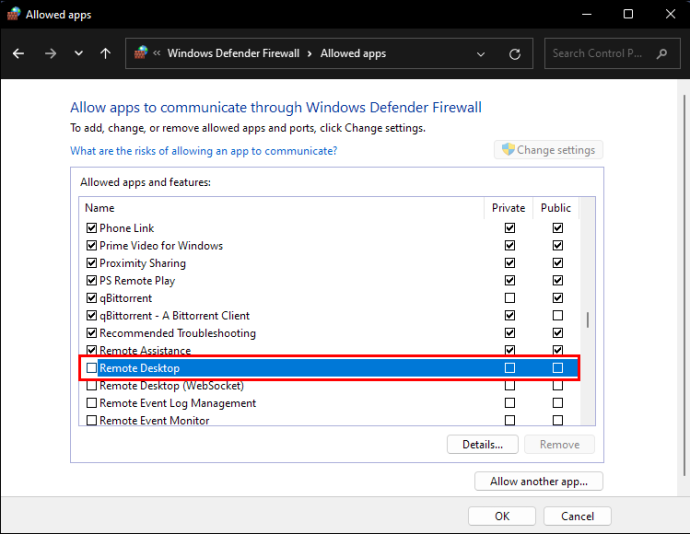Viewport: 690px width, 534px height.
Task: Click the Search Control Panel field
Action: coord(612,53)
